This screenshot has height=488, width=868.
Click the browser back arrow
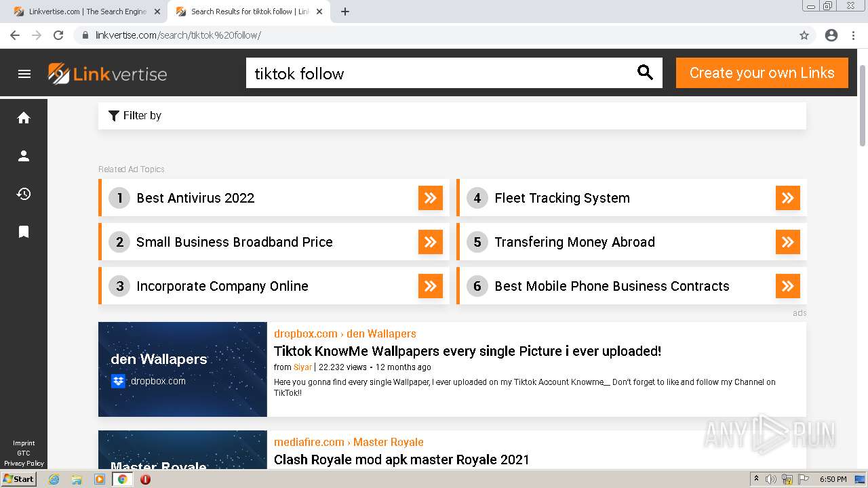point(15,35)
